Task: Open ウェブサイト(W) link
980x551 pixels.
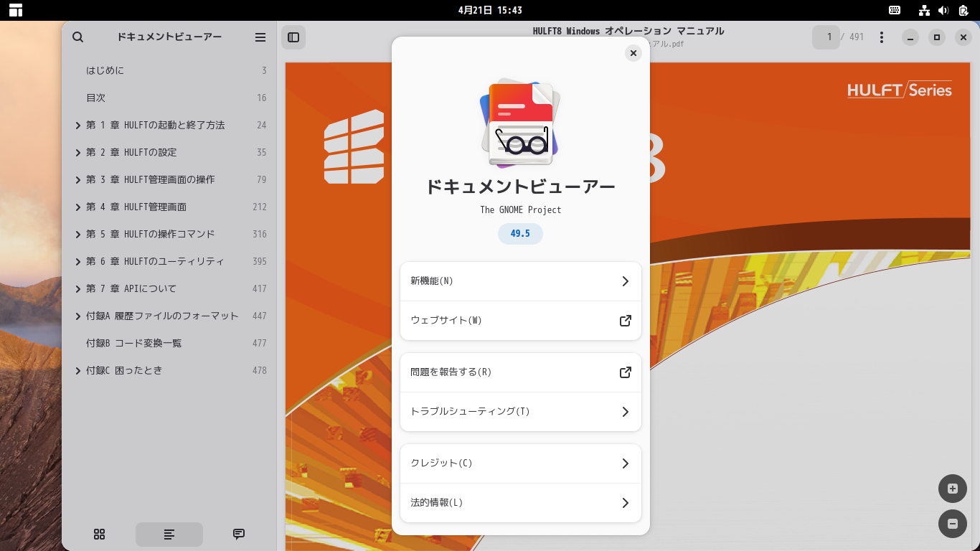Action: (521, 321)
